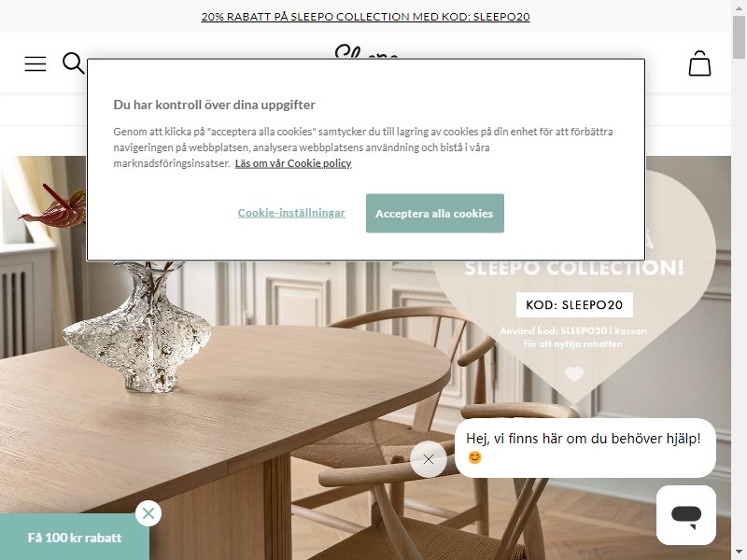Image resolution: width=747 pixels, height=560 pixels.
Task: Accept all cookies
Action: (435, 214)
